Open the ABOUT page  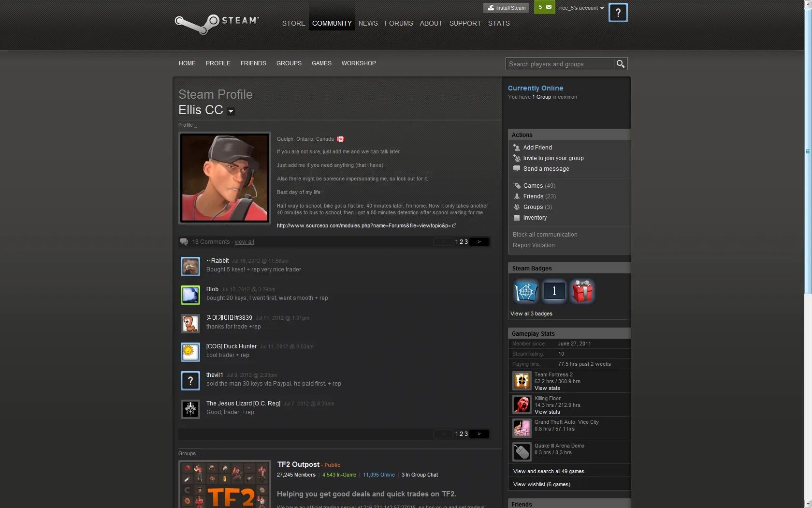click(x=431, y=23)
